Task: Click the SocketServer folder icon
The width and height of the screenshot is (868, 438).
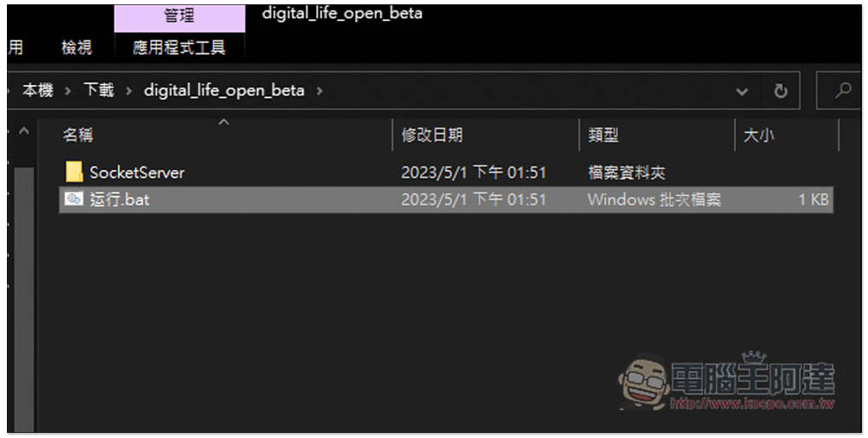Action: pyautogui.click(x=74, y=172)
